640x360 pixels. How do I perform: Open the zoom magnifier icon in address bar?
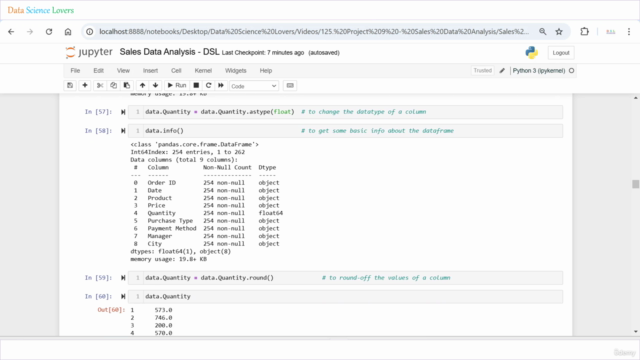(542, 31)
